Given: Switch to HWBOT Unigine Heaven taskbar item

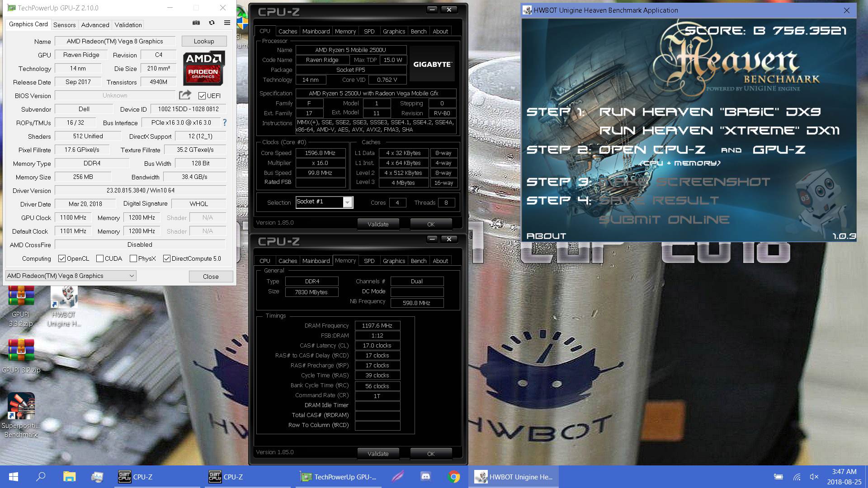Looking at the screenshot, I should 514,477.
